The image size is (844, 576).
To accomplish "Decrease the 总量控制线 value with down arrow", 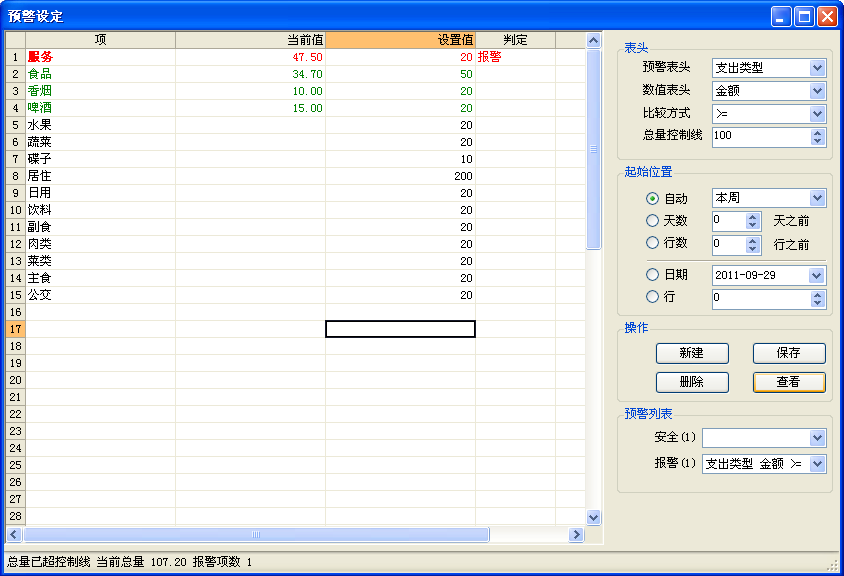I will tap(818, 141).
